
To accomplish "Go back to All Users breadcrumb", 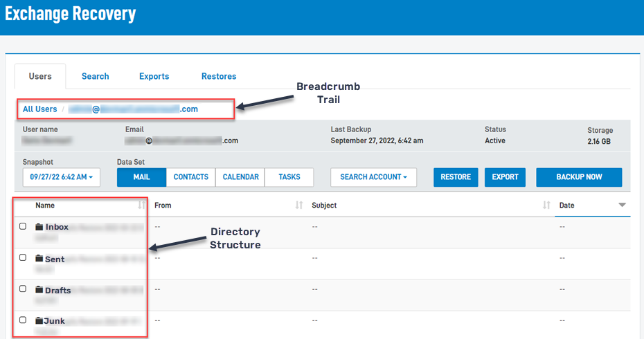I will click(x=40, y=109).
